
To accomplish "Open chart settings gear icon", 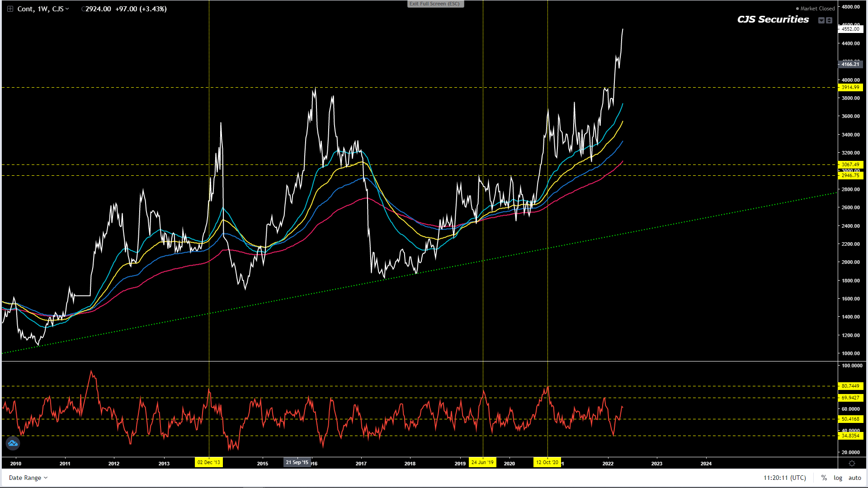I will [852, 464].
